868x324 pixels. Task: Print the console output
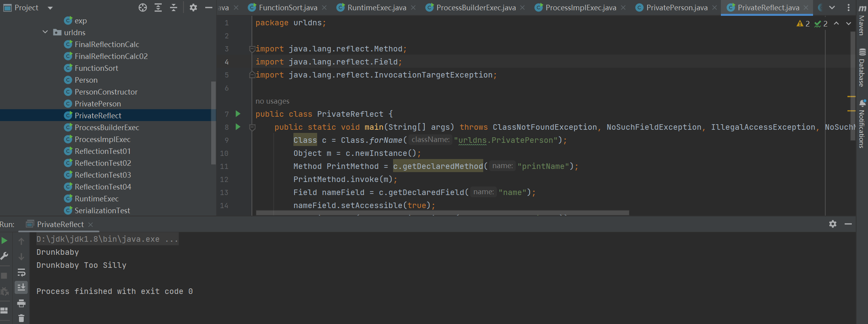point(21,303)
